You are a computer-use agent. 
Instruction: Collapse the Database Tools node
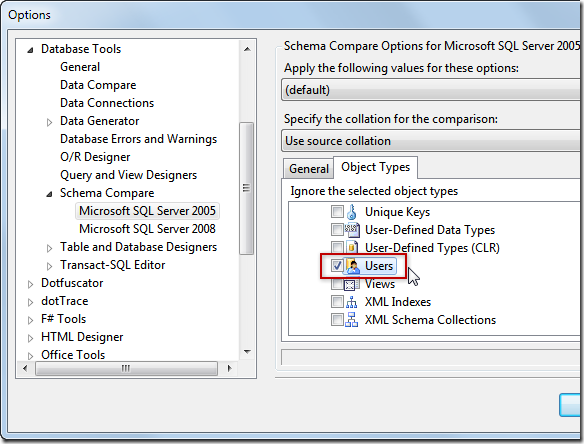coord(31,50)
